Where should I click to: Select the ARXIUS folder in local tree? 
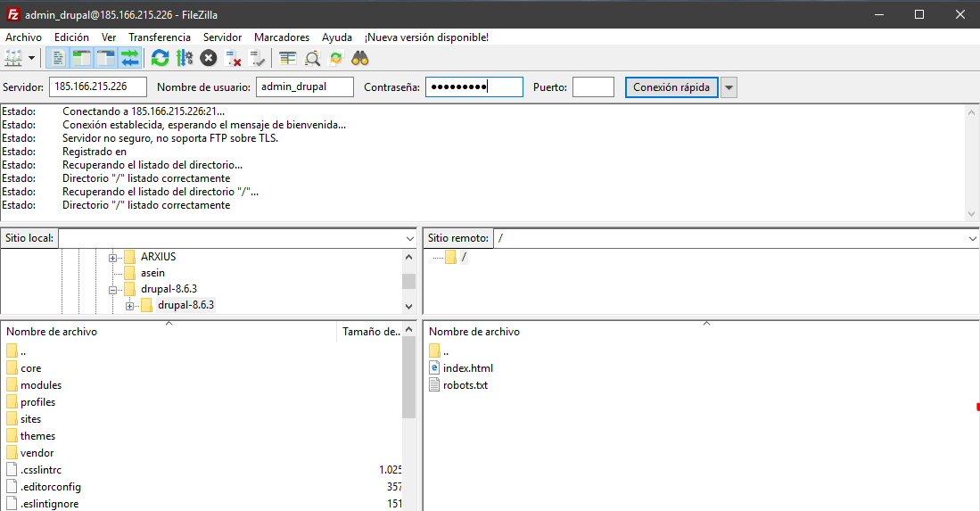tap(158, 257)
